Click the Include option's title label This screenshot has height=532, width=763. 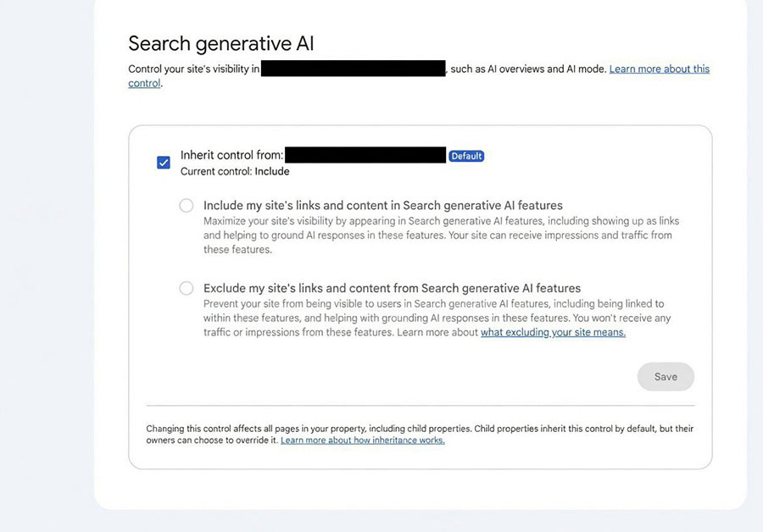point(383,205)
